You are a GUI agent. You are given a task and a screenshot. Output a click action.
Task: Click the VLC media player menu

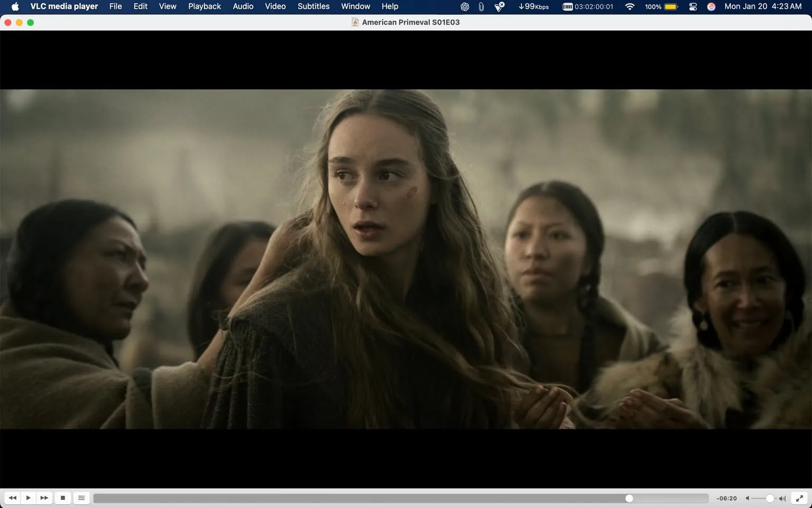pyautogui.click(x=63, y=6)
